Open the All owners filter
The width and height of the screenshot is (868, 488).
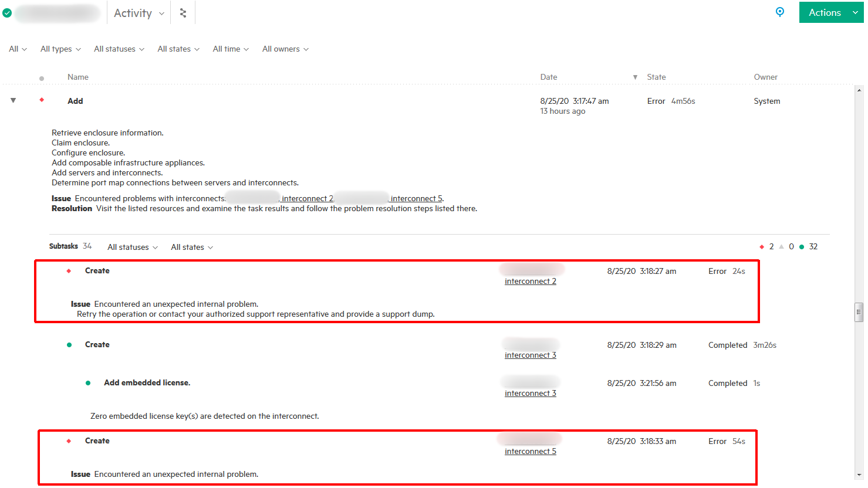tap(285, 49)
